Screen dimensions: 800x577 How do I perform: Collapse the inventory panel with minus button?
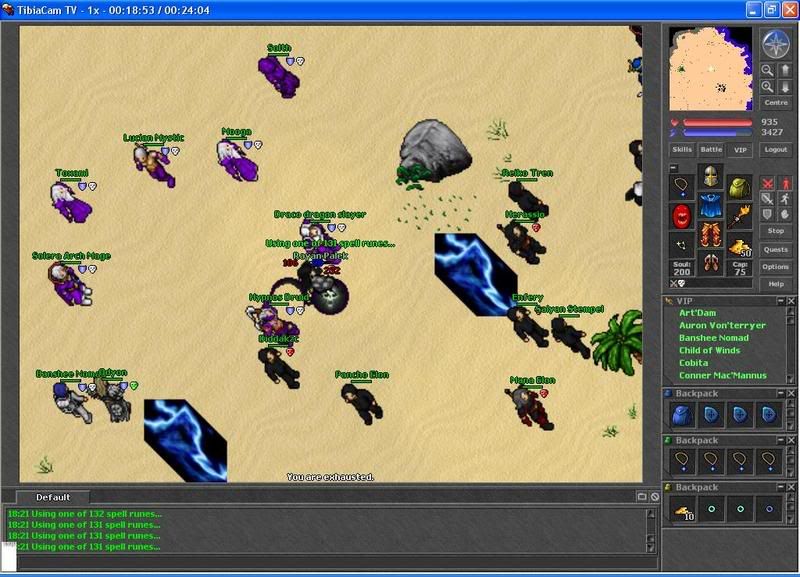click(673, 168)
